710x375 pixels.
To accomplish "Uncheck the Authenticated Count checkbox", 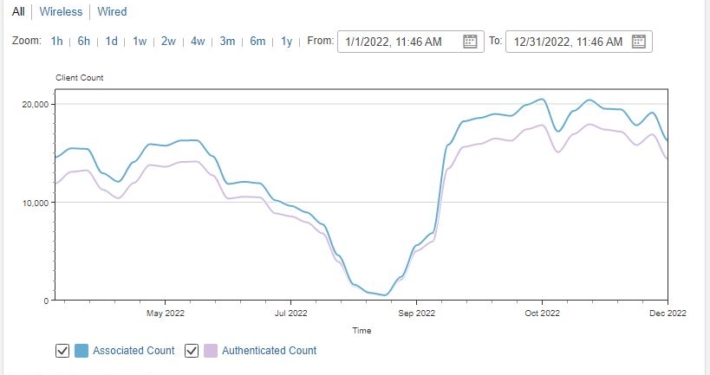I will click(x=192, y=351).
